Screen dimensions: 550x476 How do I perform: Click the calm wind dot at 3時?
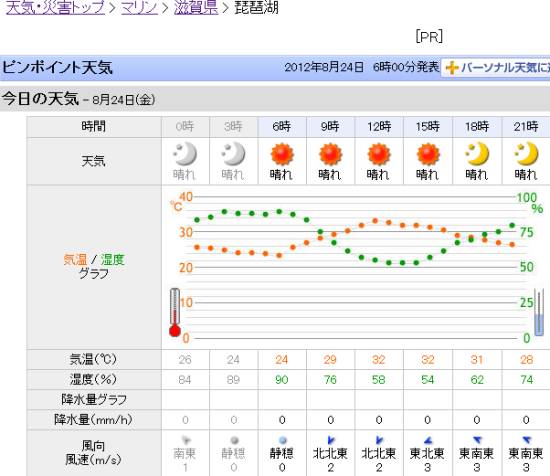coord(234,440)
